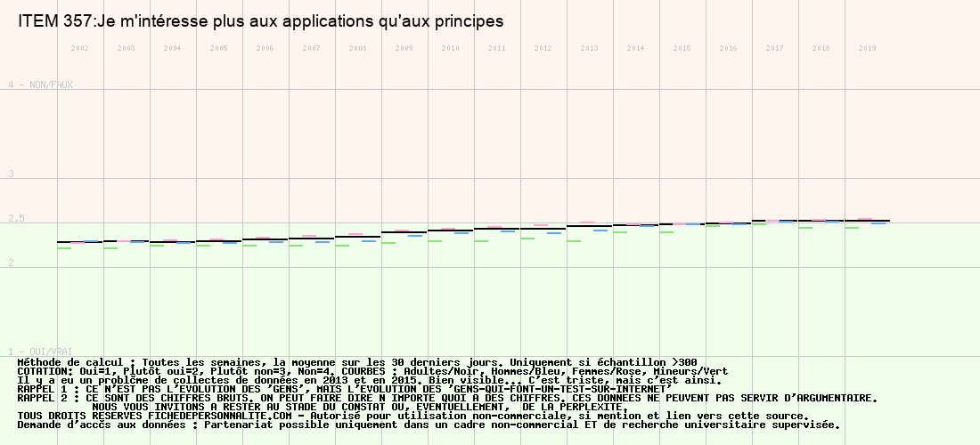The width and height of the screenshot is (980, 445).
Task: Click the 2015 year label
Action: [x=682, y=48]
